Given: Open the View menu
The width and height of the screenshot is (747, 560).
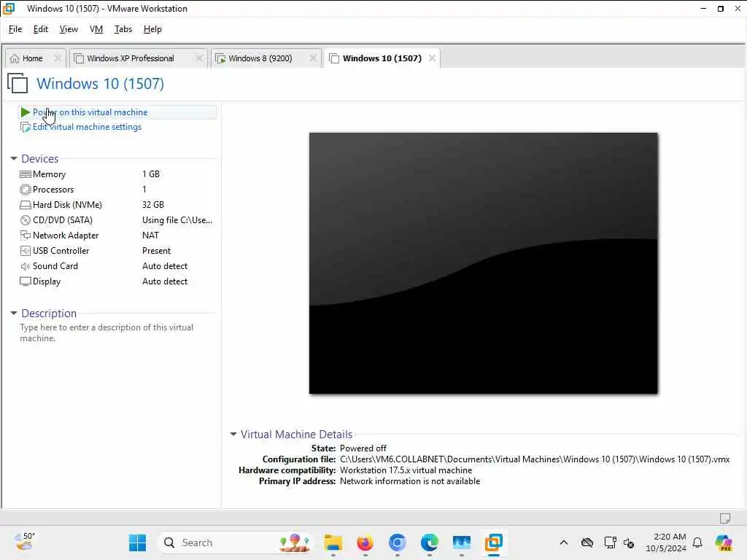Looking at the screenshot, I should 69,29.
